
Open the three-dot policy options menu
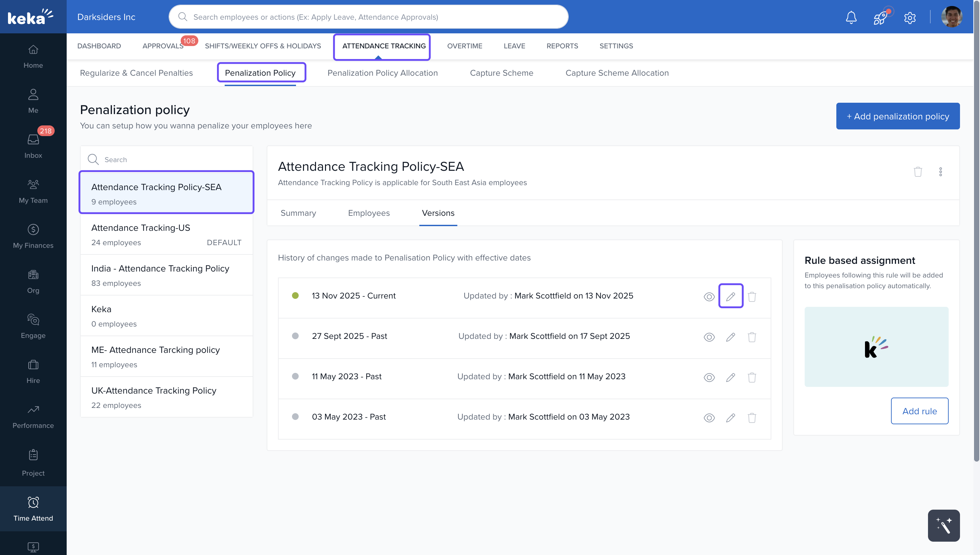click(940, 172)
